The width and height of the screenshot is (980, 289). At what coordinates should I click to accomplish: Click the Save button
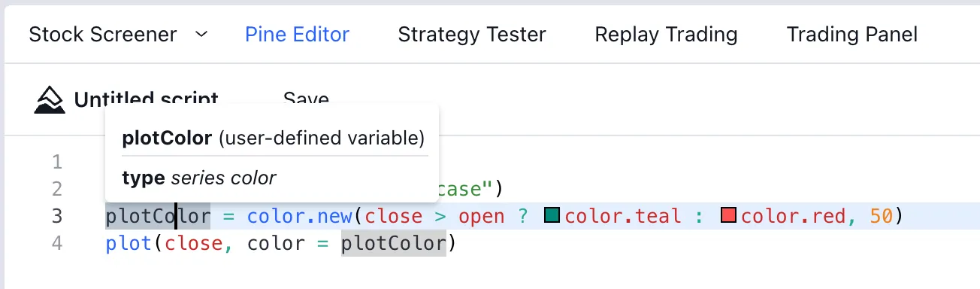[306, 99]
